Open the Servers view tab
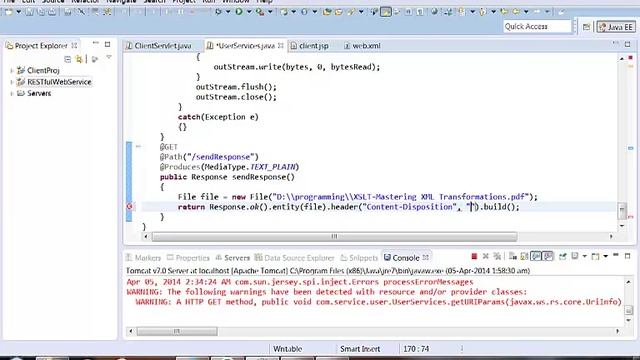This screenshot has height=360, width=640. pos(233,258)
